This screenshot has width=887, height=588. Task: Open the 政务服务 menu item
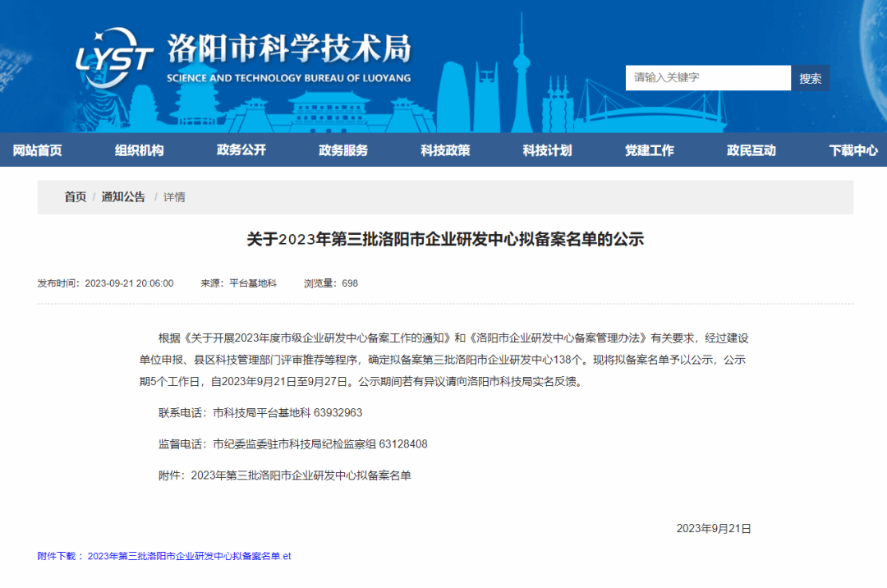coord(343,150)
